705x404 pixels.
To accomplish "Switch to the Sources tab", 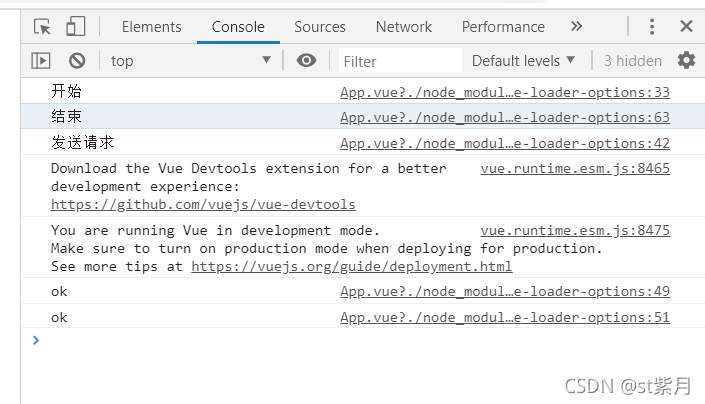I will (x=320, y=27).
